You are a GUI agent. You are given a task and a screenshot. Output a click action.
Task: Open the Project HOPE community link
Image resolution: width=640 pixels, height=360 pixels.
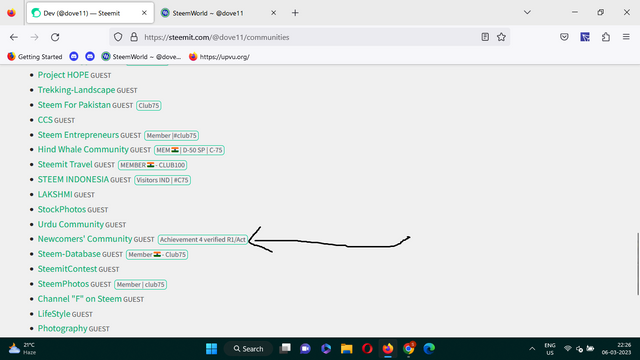63,75
